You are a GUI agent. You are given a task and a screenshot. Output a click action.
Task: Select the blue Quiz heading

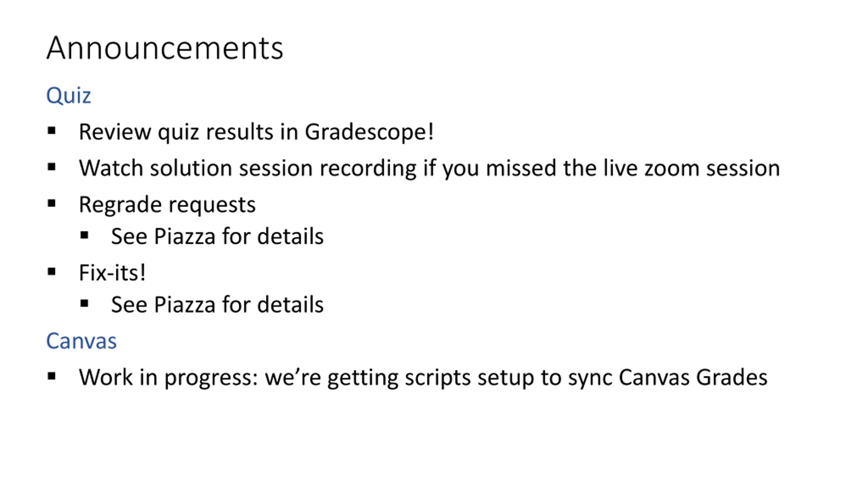coord(68,96)
